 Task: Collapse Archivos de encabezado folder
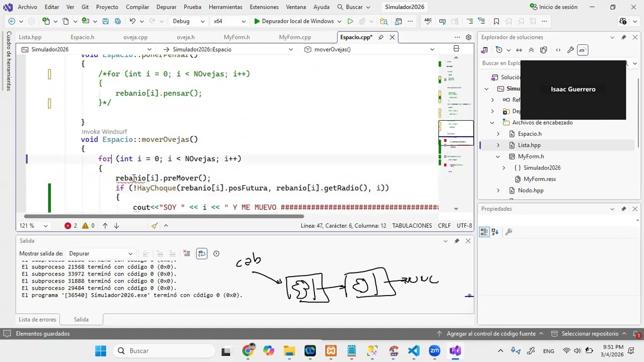[493, 123]
